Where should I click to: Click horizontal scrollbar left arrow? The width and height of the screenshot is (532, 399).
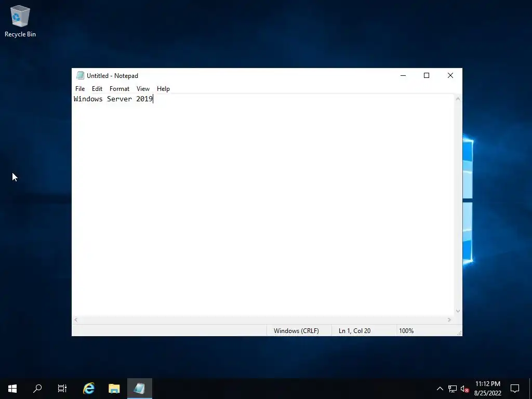click(x=76, y=320)
